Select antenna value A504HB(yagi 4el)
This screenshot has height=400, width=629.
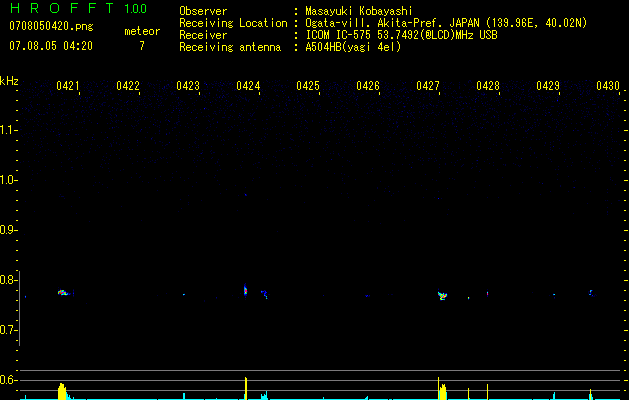(x=353, y=47)
